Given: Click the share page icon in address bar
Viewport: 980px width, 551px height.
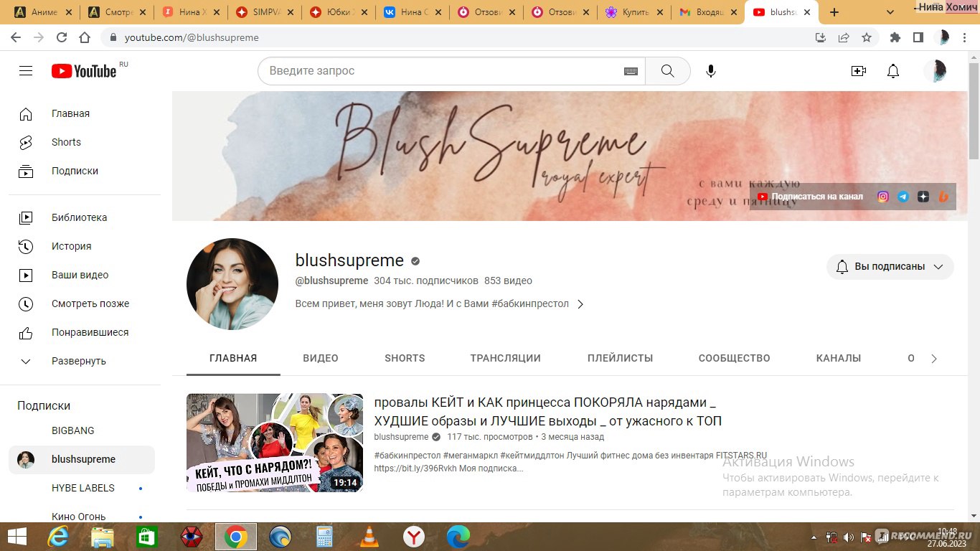Looking at the screenshot, I should click(x=844, y=37).
